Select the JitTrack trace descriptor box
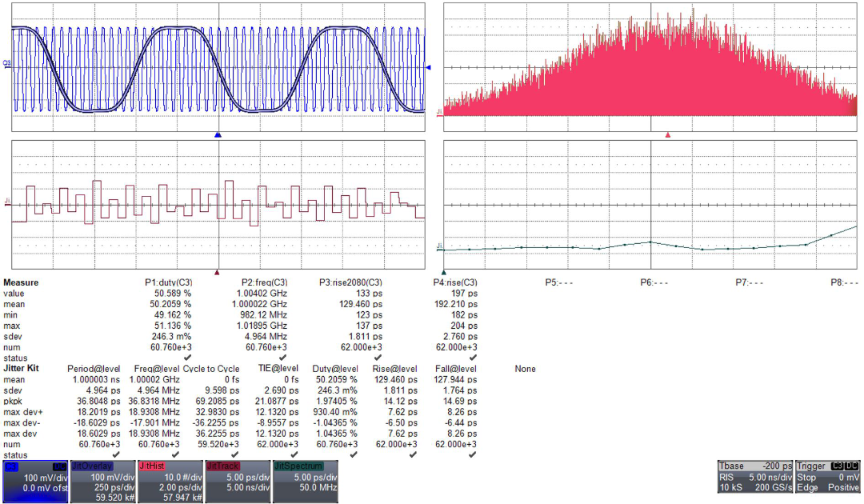The width and height of the screenshot is (864, 504). [238, 481]
